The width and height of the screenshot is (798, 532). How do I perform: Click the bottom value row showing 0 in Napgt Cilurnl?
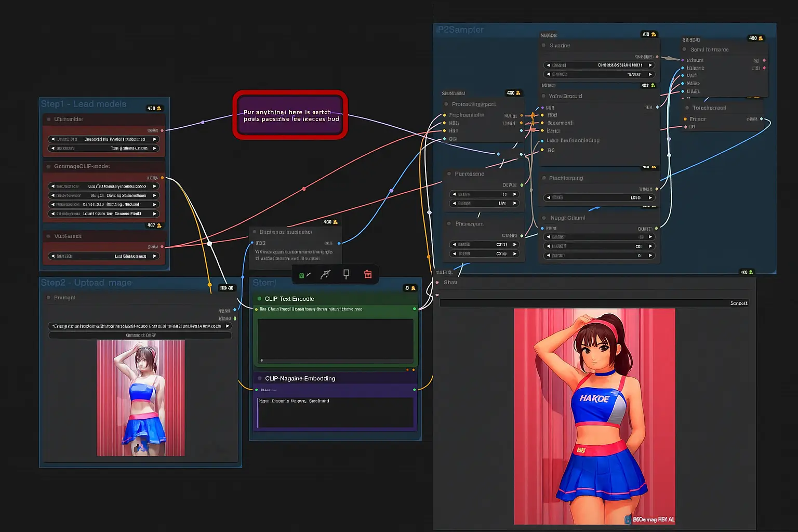pos(599,256)
